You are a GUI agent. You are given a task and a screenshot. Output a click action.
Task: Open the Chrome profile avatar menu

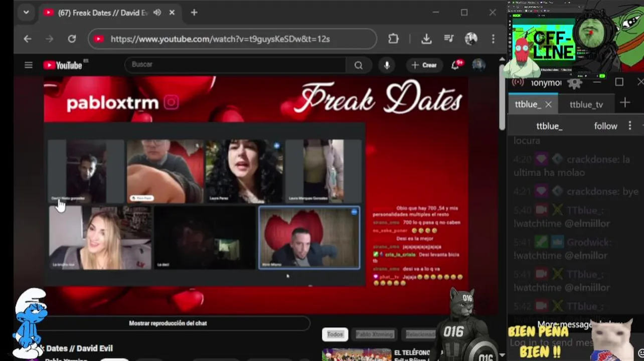click(x=471, y=39)
